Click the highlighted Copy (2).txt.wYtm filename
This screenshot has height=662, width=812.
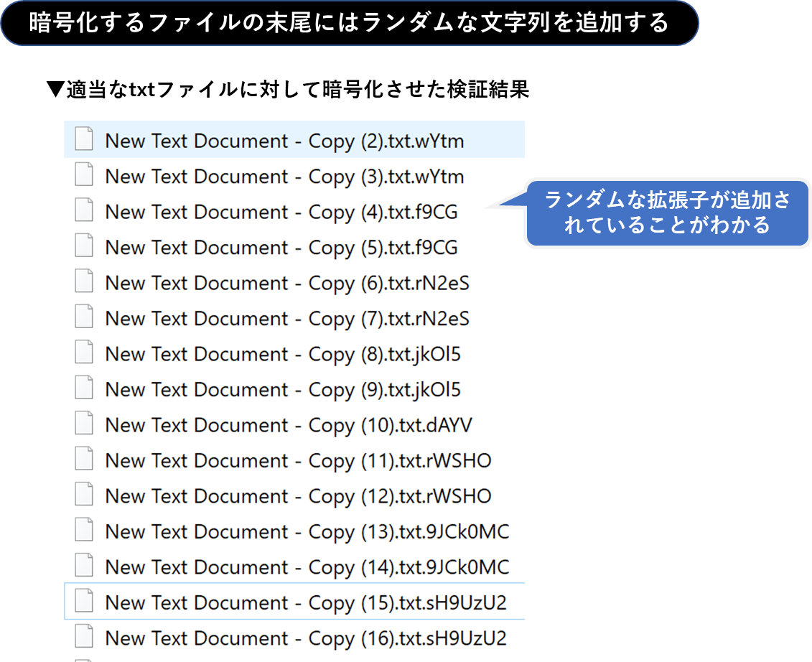click(284, 141)
